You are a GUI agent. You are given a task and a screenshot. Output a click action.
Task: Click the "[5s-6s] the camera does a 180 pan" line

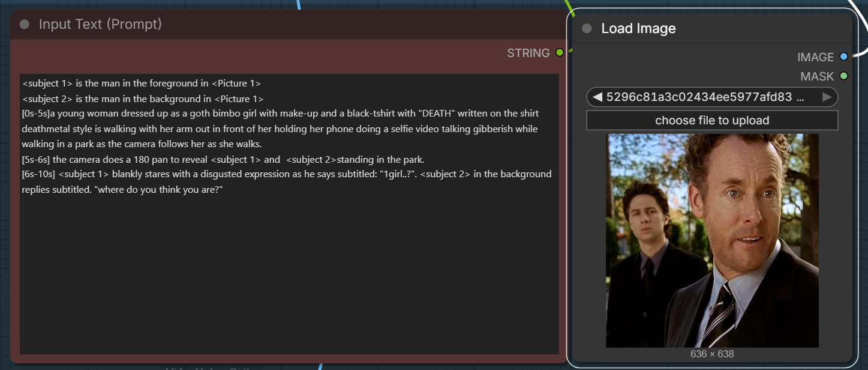click(223, 159)
